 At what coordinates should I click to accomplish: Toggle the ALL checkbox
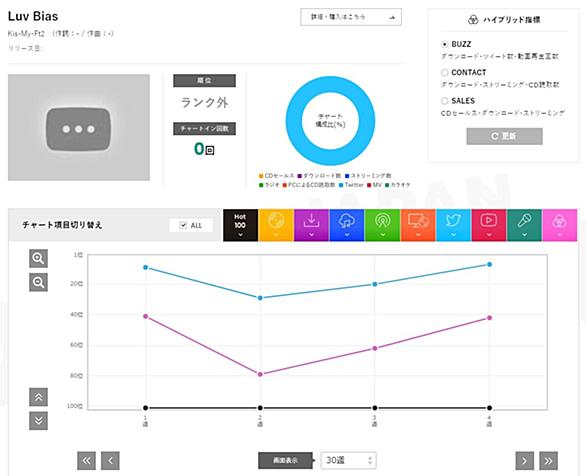[183, 225]
